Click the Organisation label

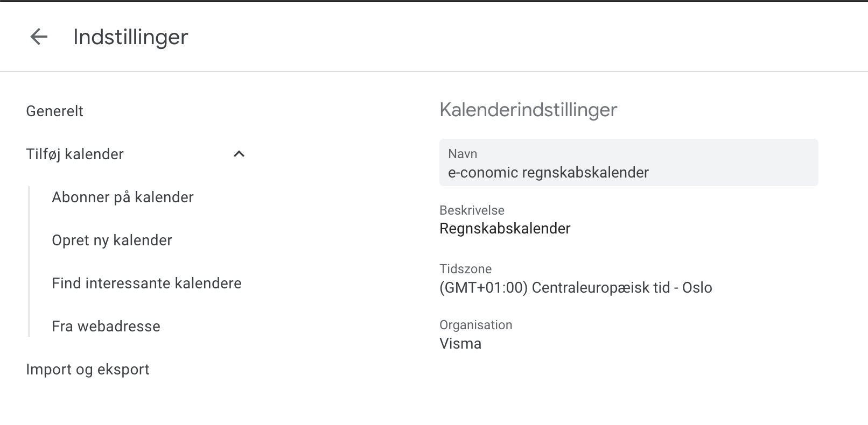[476, 325]
